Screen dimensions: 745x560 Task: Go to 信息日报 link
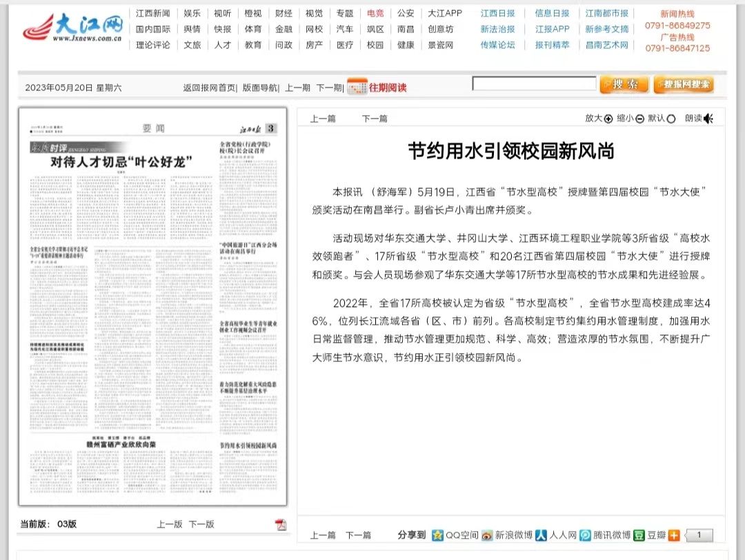(552, 13)
